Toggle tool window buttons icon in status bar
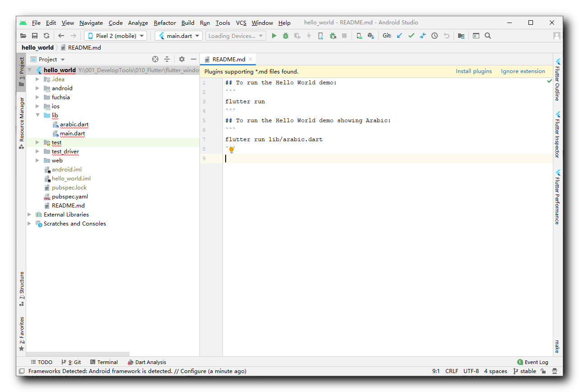This screenshot has height=392, width=579. (x=21, y=371)
